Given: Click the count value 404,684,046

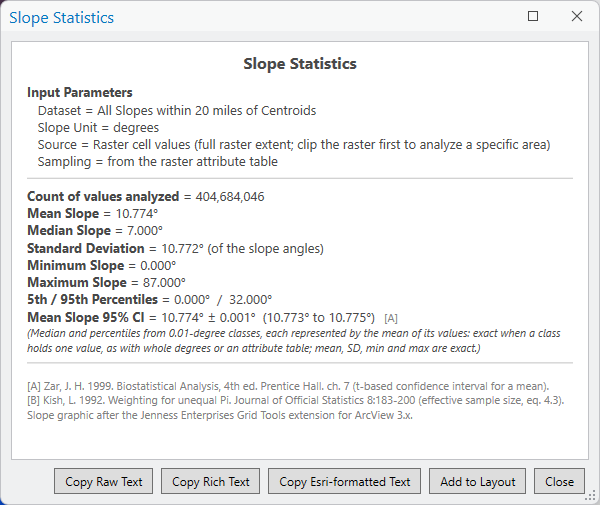Looking at the screenshot, I should (230, 197).
